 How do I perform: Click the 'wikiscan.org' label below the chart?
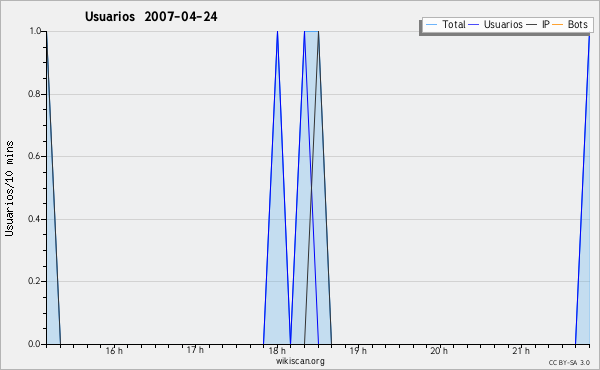300,361
